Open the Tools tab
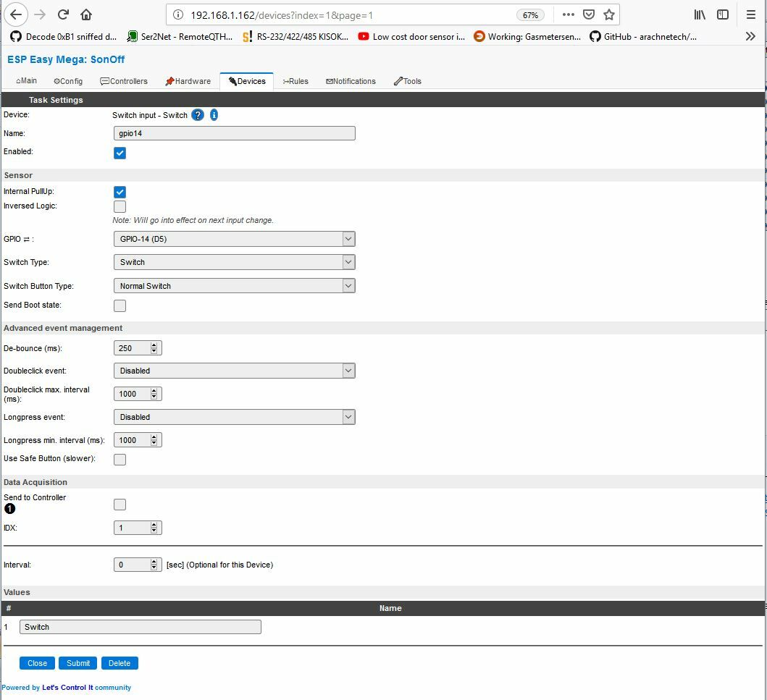Image resolution: width=767 pixels, height=700 pixels. [x=408, y=81]
